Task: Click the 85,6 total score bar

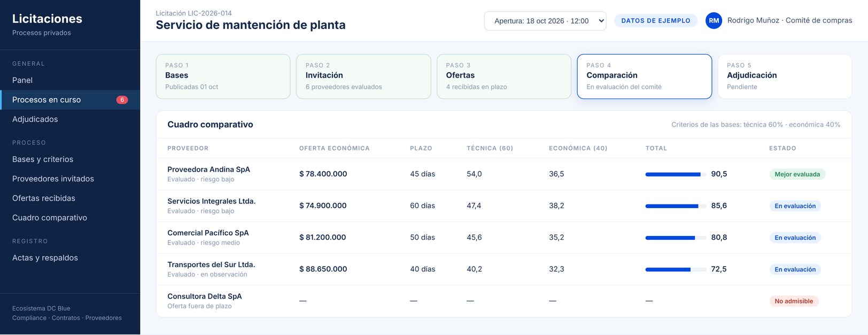Action: point(676,206)
